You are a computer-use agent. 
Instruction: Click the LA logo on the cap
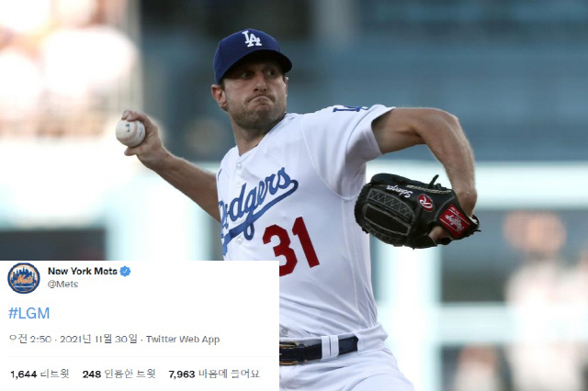tap(251, 39)
